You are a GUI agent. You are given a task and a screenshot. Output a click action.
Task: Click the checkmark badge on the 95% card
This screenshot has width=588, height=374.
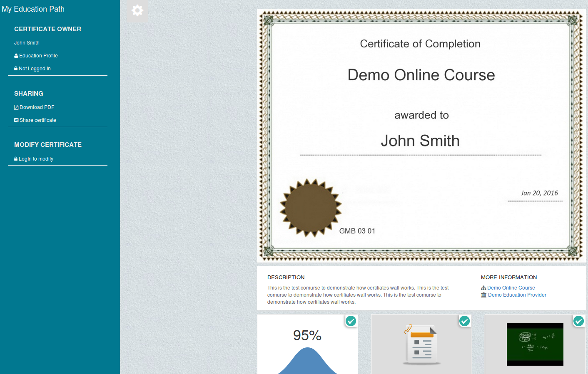pos(351,321)
